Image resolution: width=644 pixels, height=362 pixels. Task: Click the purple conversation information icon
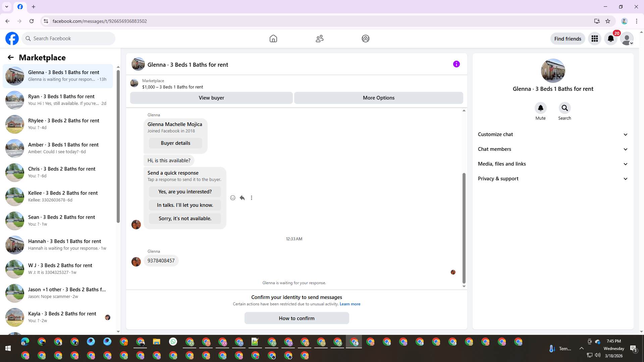[x=456, y=64]
